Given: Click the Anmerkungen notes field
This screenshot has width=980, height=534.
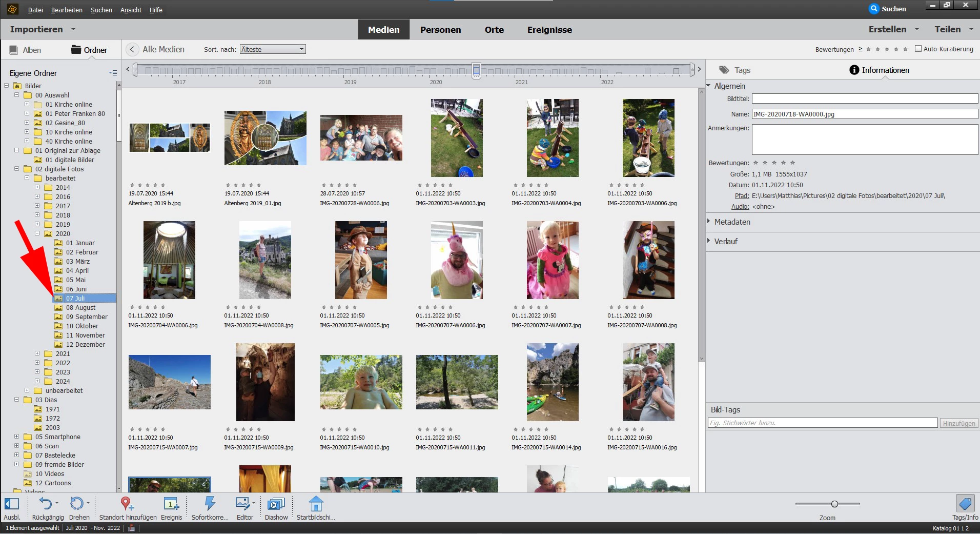Looking at the screenshot, I should pyautogui.click(x=865, y=139).
